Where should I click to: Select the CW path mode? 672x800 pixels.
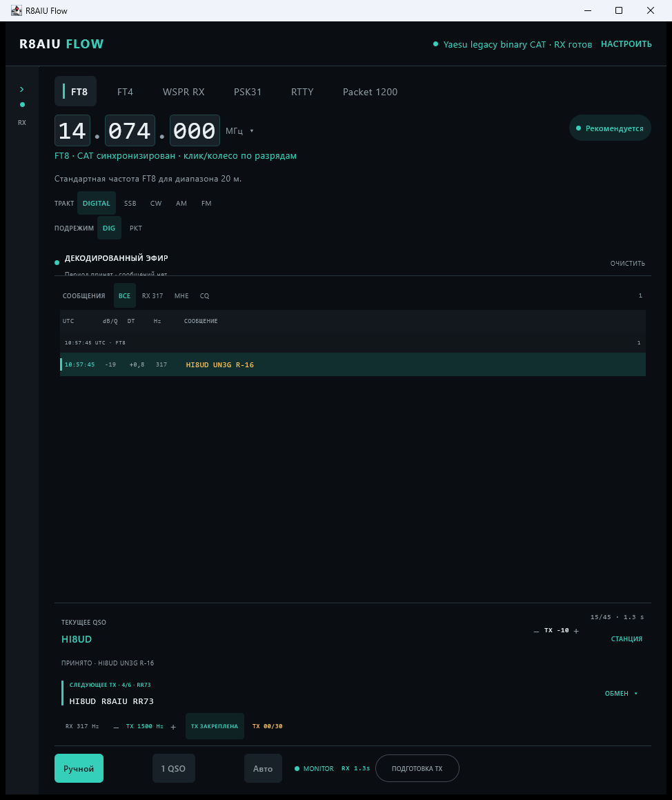[156, 203]
